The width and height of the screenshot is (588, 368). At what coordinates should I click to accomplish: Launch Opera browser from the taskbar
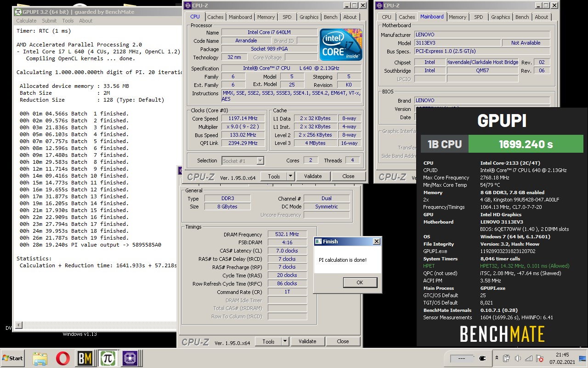pyautogui.click(x=62, y=358)
